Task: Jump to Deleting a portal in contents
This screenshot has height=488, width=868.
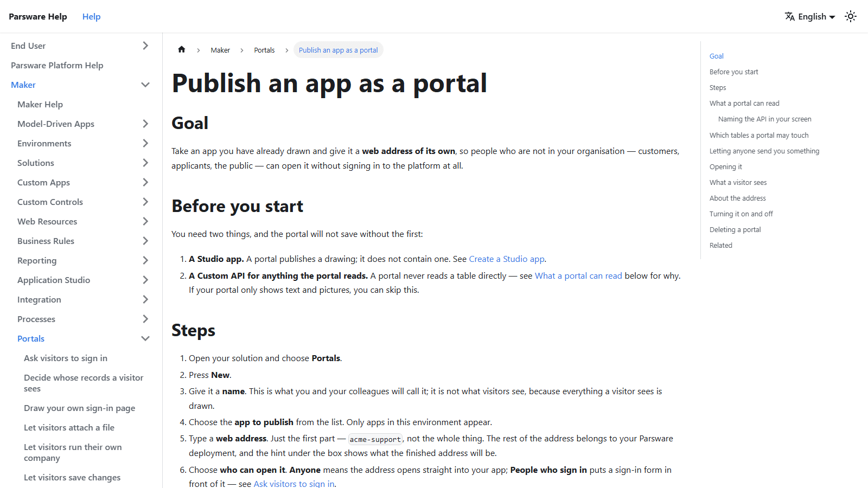Action: (735, 229)
